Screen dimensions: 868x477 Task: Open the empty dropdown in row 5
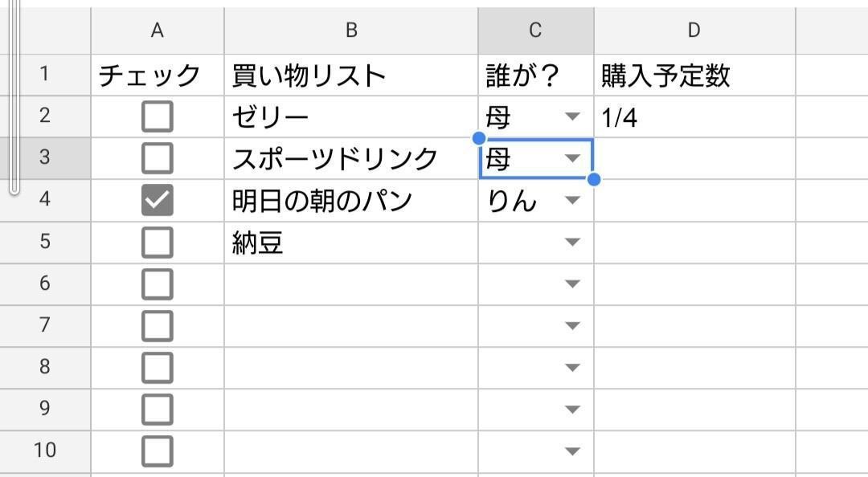pos(572,242)
